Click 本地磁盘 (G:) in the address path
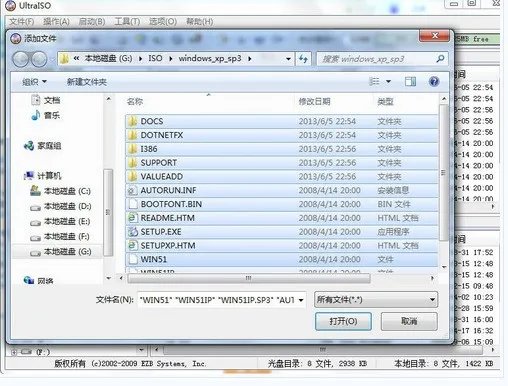 point(108,59)
